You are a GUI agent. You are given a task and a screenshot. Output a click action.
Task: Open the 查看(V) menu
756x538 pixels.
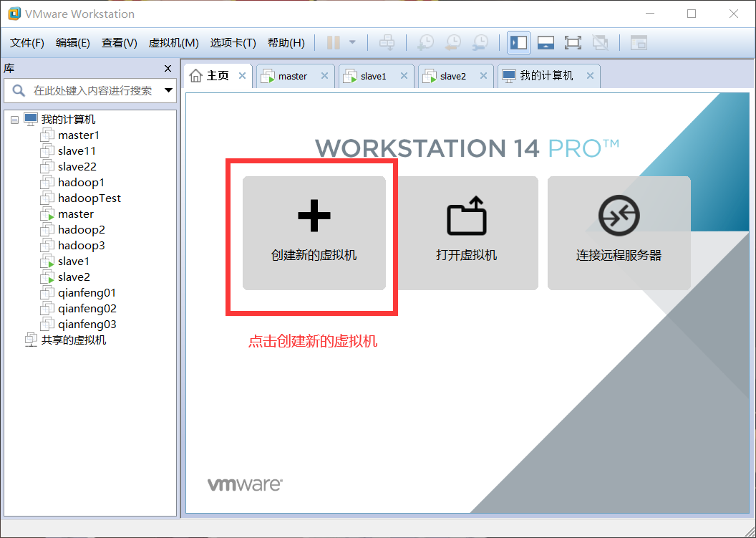(119, 43)
